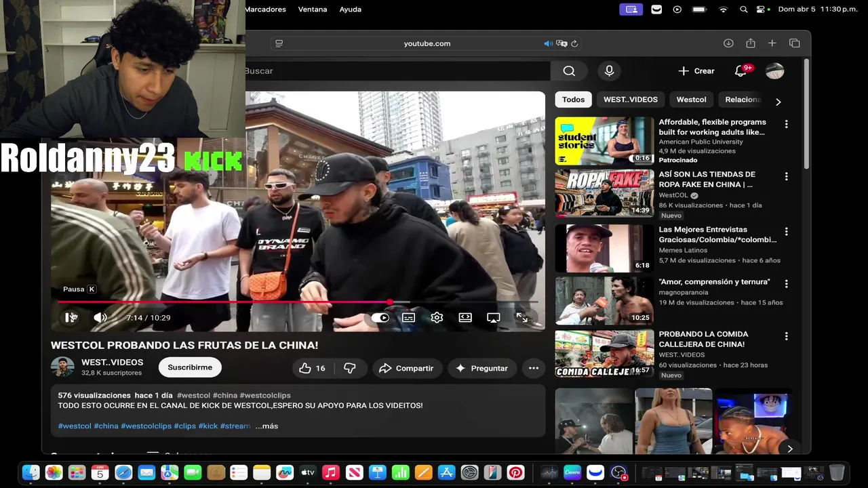Open options for "Amor, comprensión y ternura" video
Viewport: 868px width, 488px height.
pyautogui.click(x=786, y=283)
